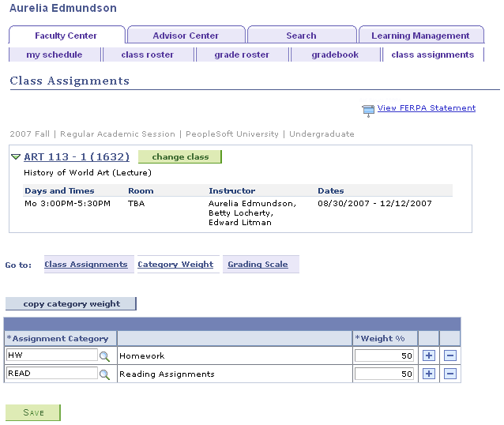Go to Class Assignments link
504x425 pixels.
point(86,265)
